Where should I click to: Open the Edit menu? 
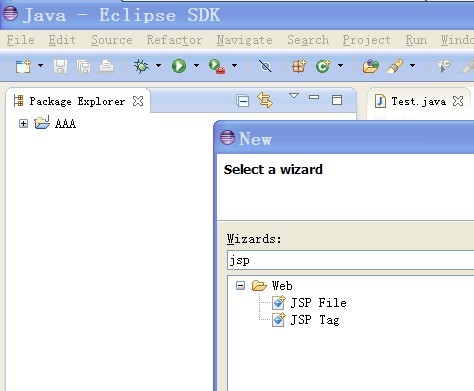(x=62, y=40)
